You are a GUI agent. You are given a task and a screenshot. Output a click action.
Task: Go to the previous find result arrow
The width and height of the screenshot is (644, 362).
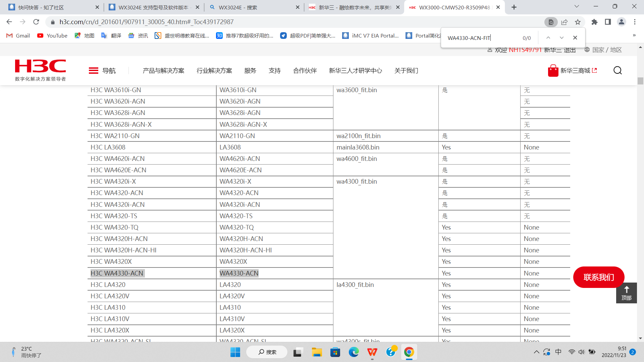548,38
